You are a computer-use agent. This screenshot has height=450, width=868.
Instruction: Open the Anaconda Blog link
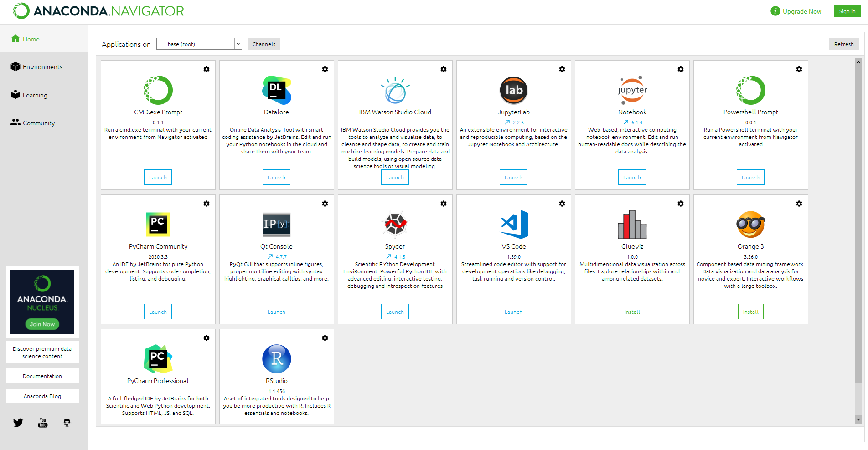(x=42, y=396)
